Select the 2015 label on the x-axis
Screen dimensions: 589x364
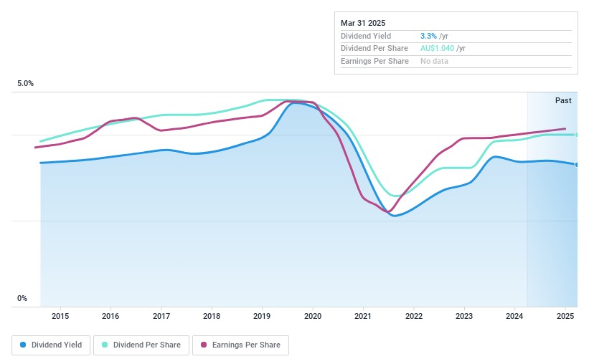click(60, 316)
